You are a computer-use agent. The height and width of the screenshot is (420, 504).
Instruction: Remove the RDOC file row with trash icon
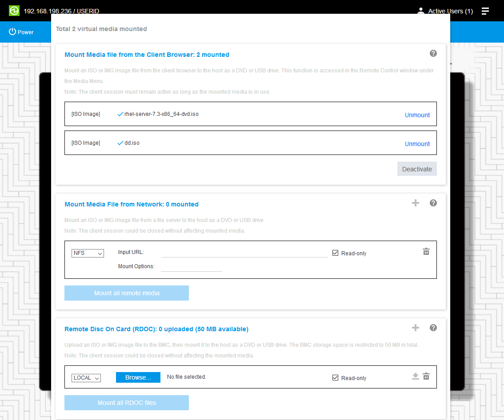coord(426,376)
